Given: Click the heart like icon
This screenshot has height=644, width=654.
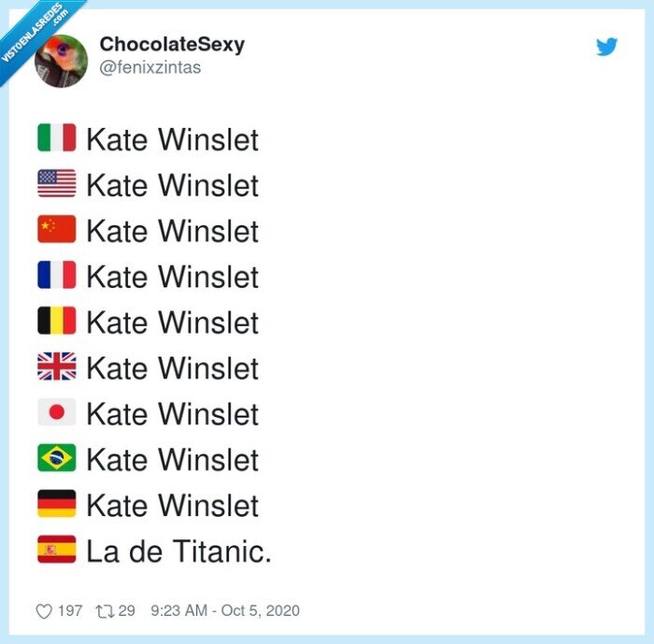Looking at the screenshot, I should click(43, 611).
